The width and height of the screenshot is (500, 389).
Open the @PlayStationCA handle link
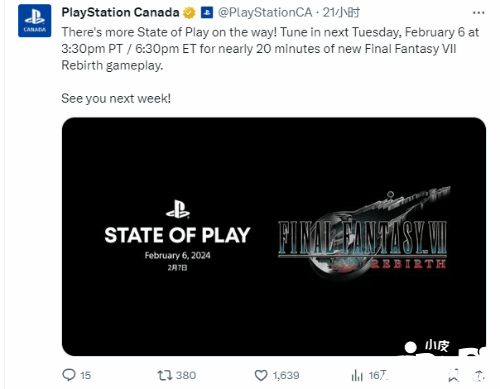pos(265,13)
